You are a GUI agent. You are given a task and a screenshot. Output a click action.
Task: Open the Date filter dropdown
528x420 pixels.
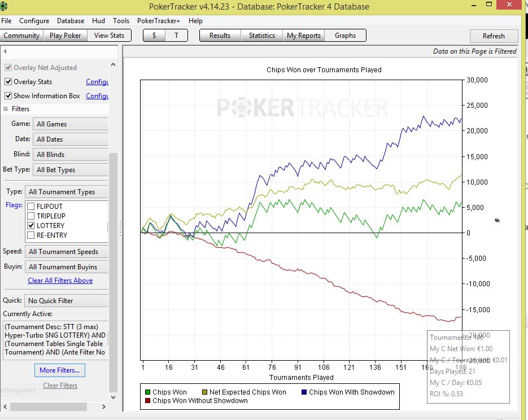click(x=71, y=139)
